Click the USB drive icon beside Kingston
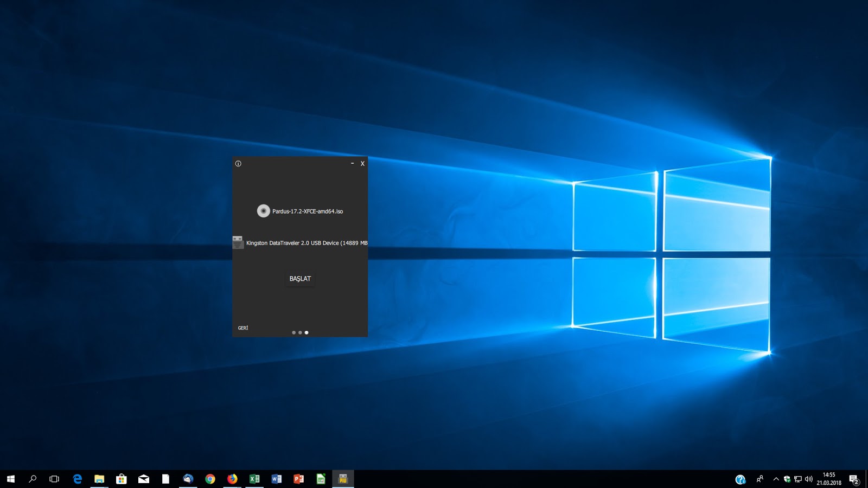This screenshot has width=868, height=488. click(x=238, y=242)
